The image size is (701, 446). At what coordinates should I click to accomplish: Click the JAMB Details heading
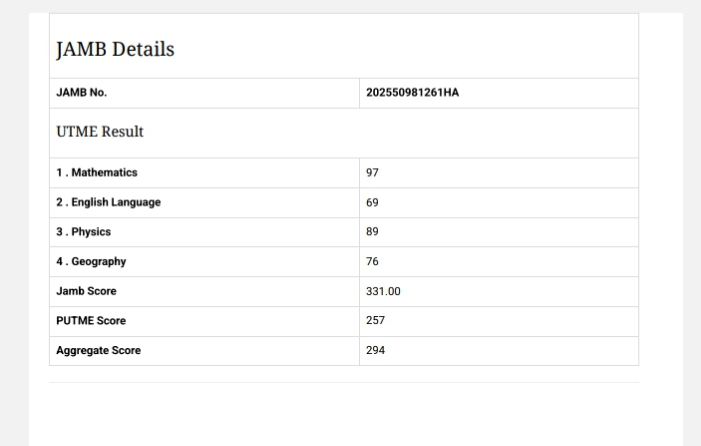tap(115, 49)
